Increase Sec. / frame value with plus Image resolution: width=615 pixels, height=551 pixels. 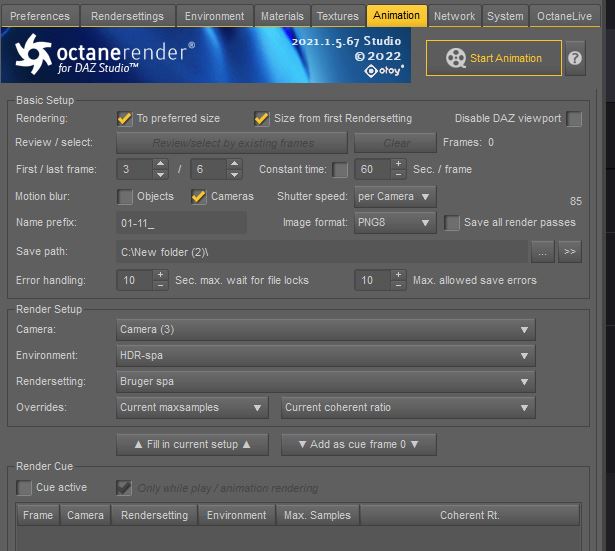398,164
